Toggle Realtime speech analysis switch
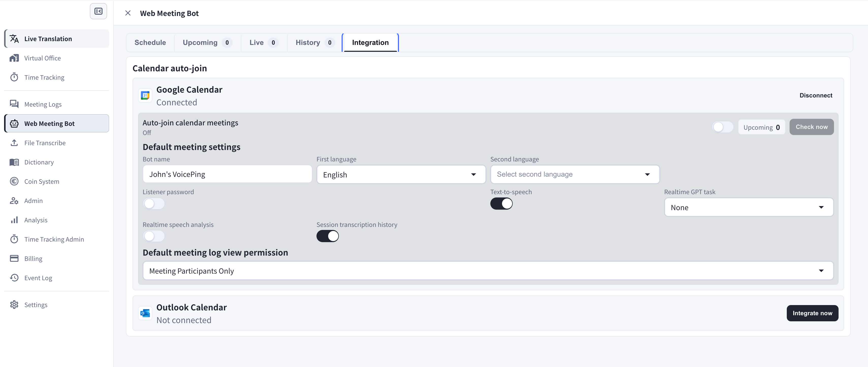This screenshot has height=367, width=868. click(154, 236)
